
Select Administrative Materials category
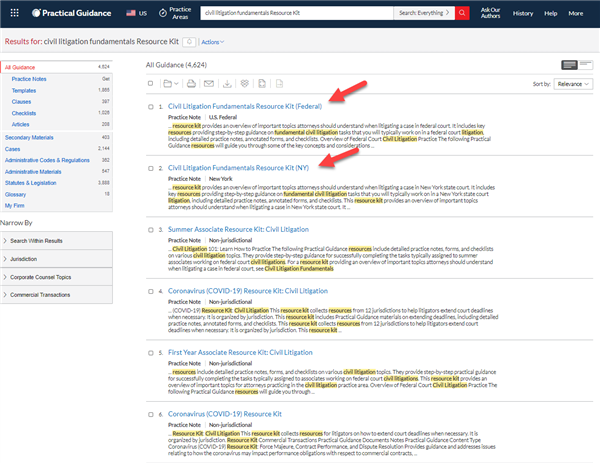coord(33,172)
